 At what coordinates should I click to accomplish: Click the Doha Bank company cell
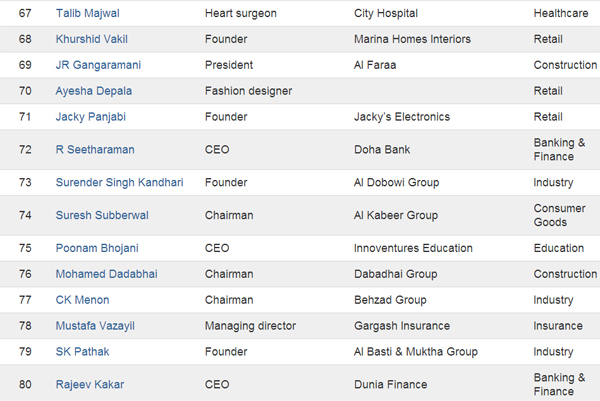click(x=382, y=150)
